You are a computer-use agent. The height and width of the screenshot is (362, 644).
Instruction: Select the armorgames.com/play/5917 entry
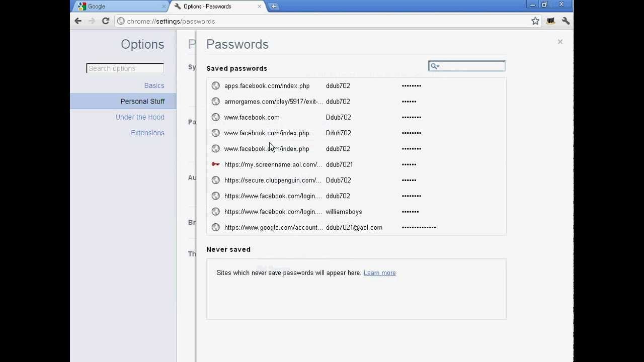pyautogui.click(x=356, y=102)
